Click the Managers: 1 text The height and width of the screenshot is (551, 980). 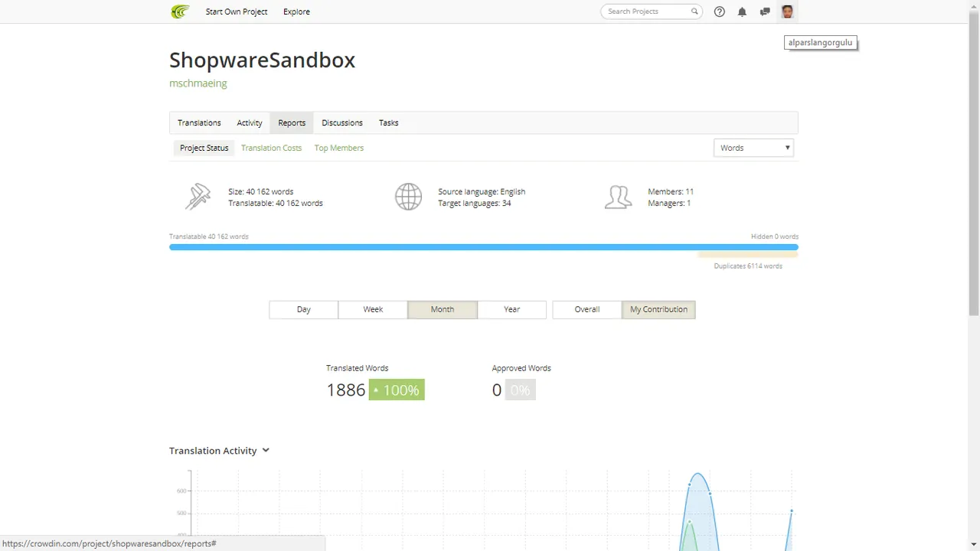click(669, 203)
